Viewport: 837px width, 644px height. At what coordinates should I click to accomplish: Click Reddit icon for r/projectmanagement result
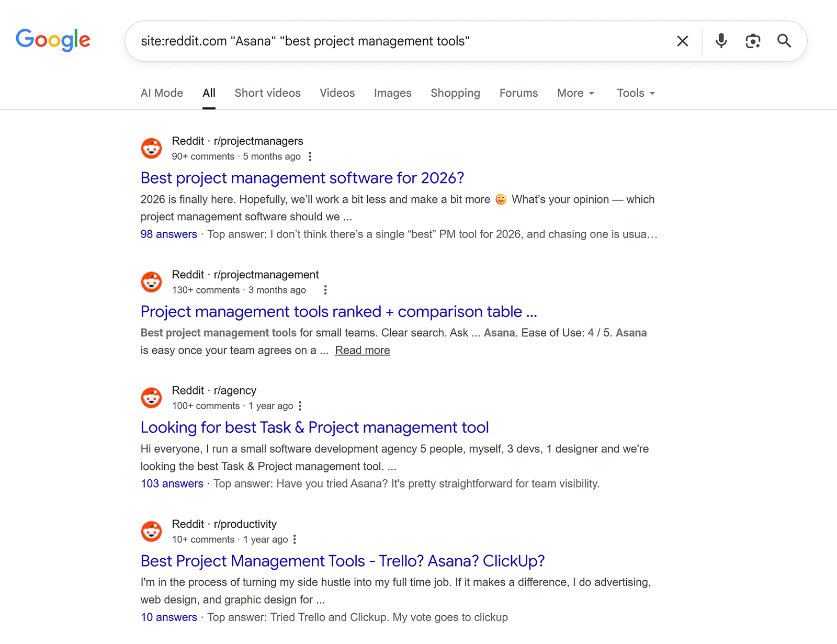152,282
